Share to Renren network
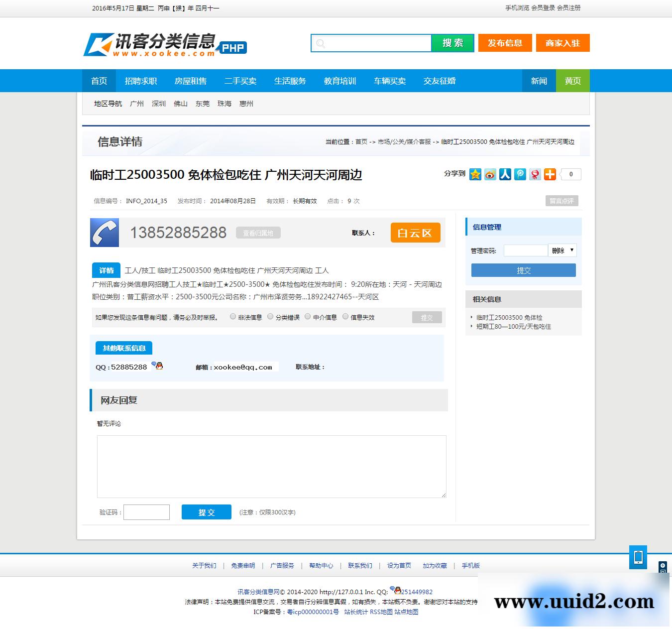The height and width of the screenshot is (629, 672). click(505, 174)
